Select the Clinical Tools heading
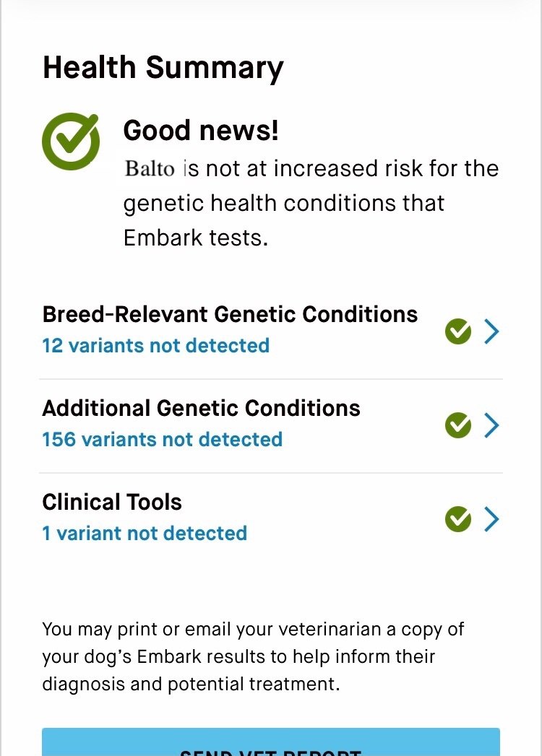Viewport: 542px width, 756px height. pos(112,502)
